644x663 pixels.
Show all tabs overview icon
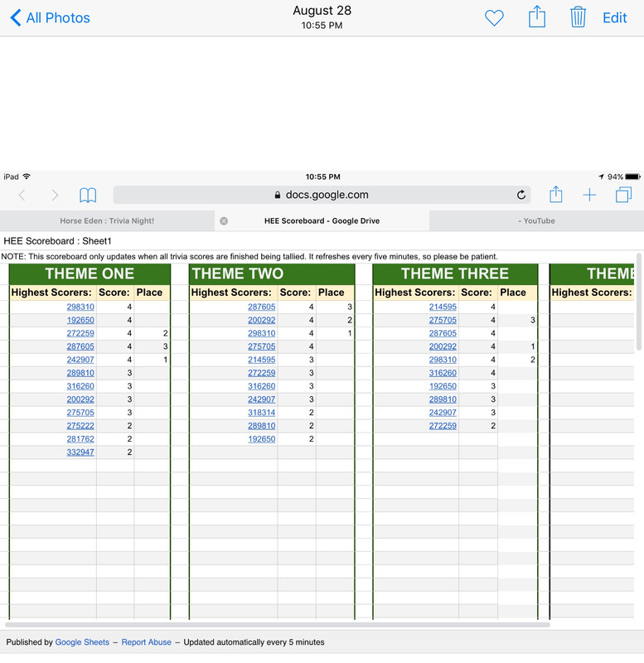pos(623,195)
